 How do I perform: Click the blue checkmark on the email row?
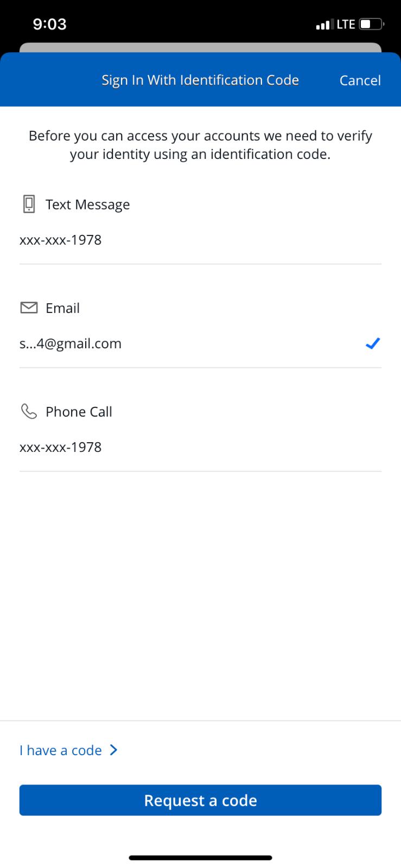[x=372, y=343]
